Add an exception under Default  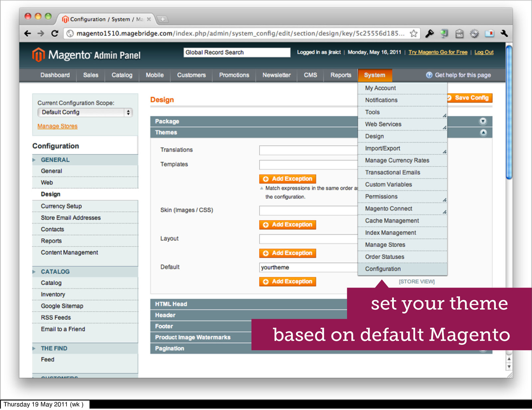288,282
